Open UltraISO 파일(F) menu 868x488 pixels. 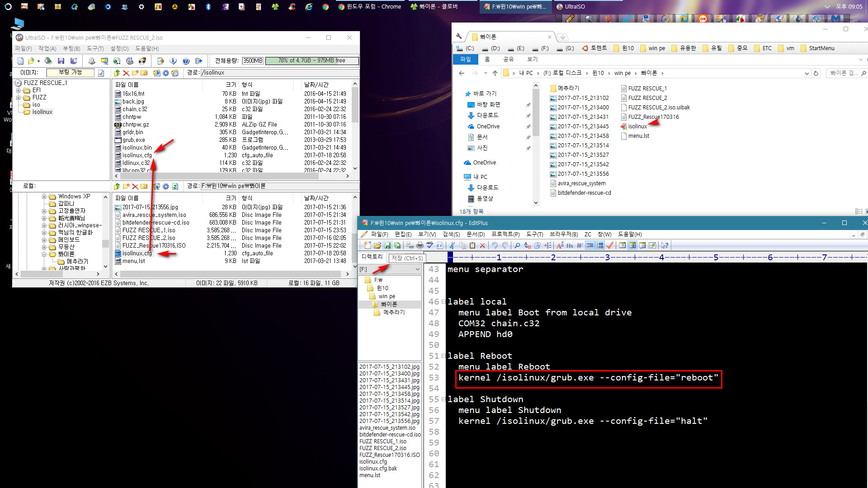pos(23,48)
